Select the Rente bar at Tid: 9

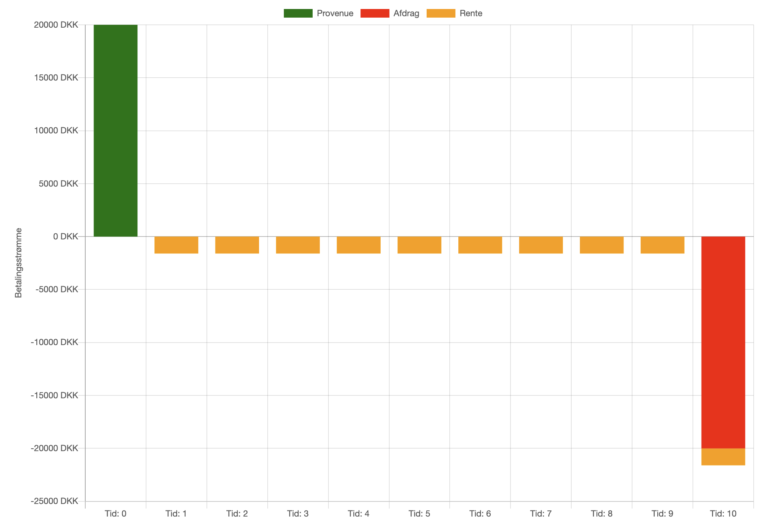pyautogui.click(x=663, y=245)
